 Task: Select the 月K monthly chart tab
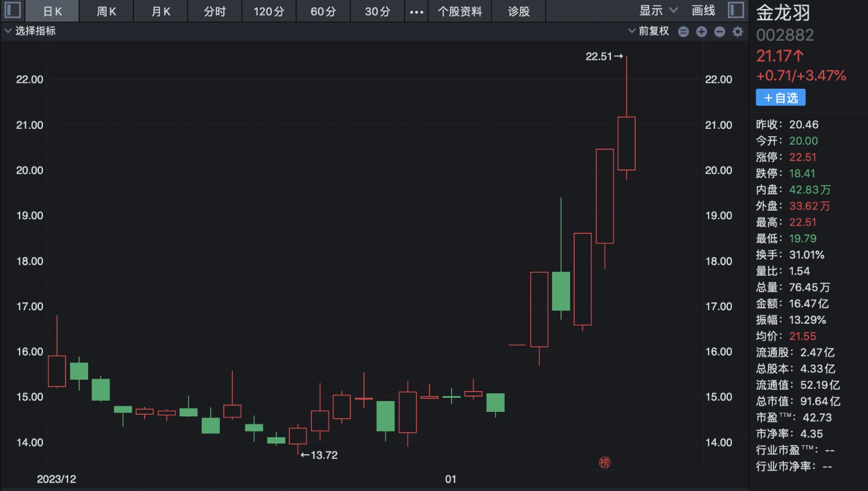(x=160, y=11)
